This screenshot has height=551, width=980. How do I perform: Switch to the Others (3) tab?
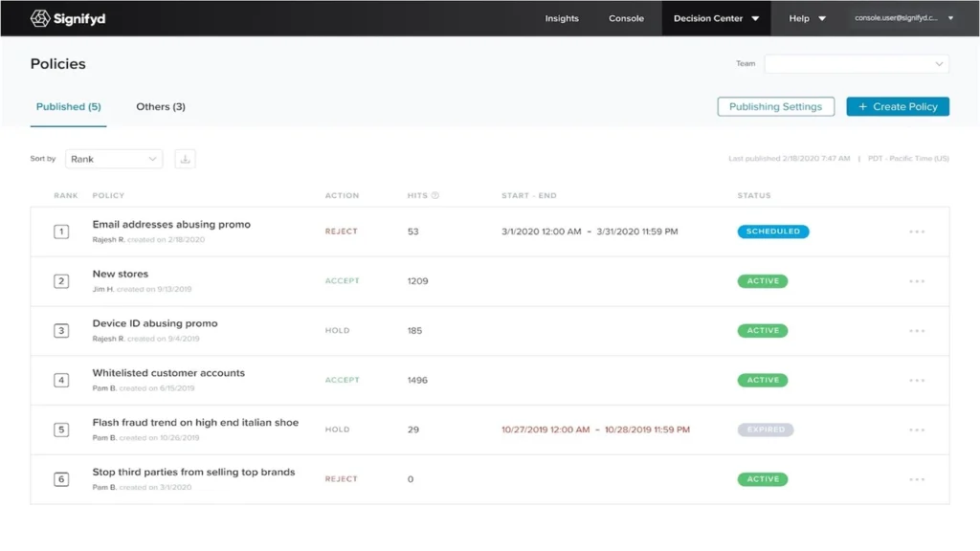pyautogui.click(x=161, y=107)
